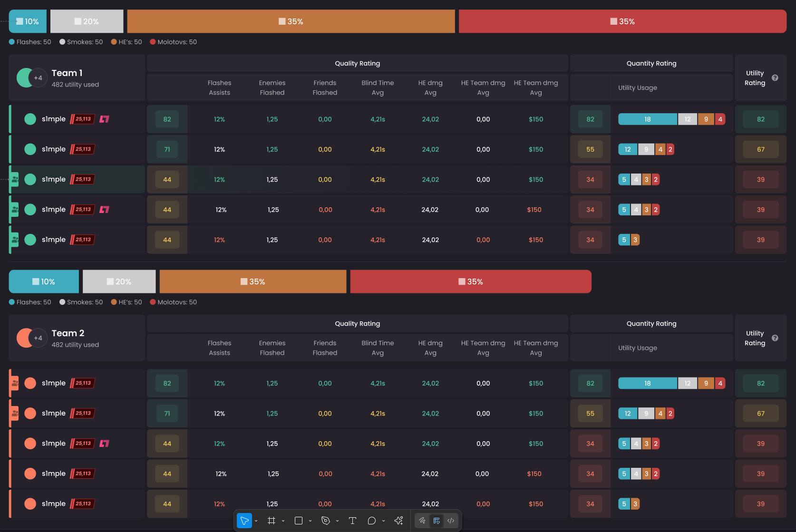Select the Frame tool
The width and height of the screenshot is (796, 532).
[272, 521]
